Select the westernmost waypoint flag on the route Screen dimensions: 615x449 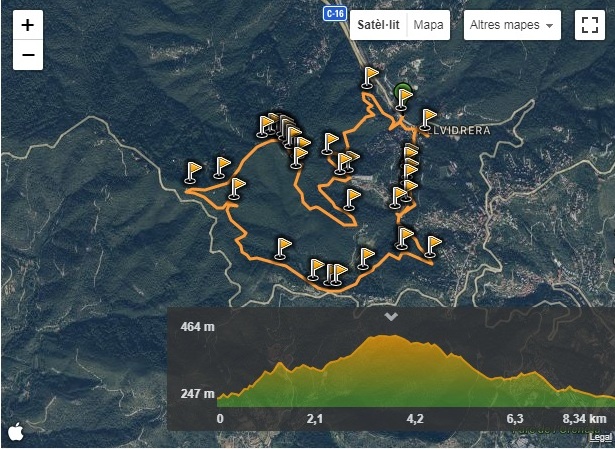click(x=194, y=172)
